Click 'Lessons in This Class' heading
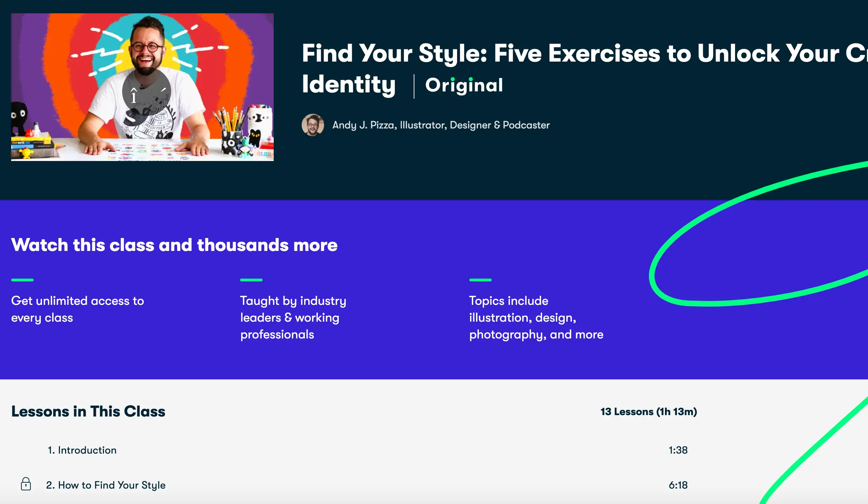Viewport: 868px width, 504px height. [x=88, y=412]
